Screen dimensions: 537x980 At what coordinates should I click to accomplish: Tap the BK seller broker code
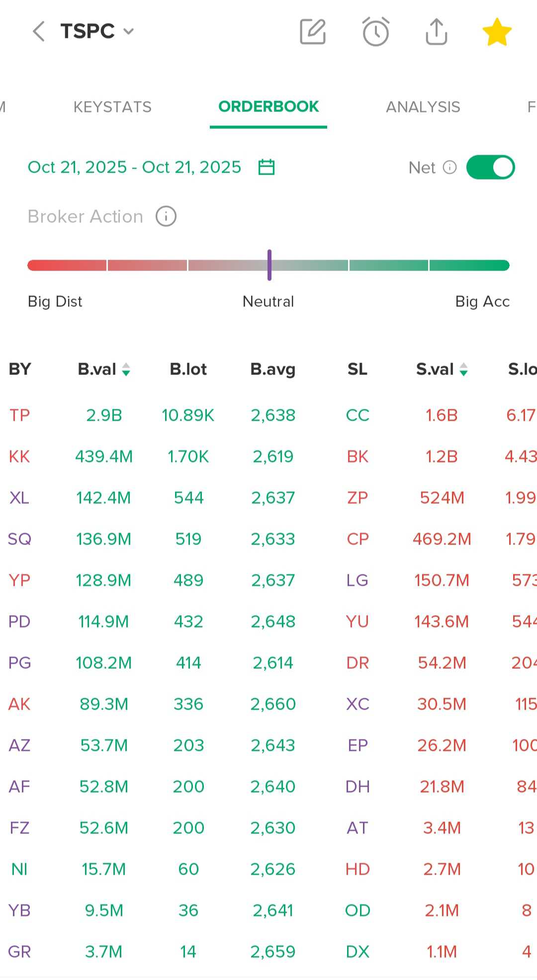[x=358, y=456]
